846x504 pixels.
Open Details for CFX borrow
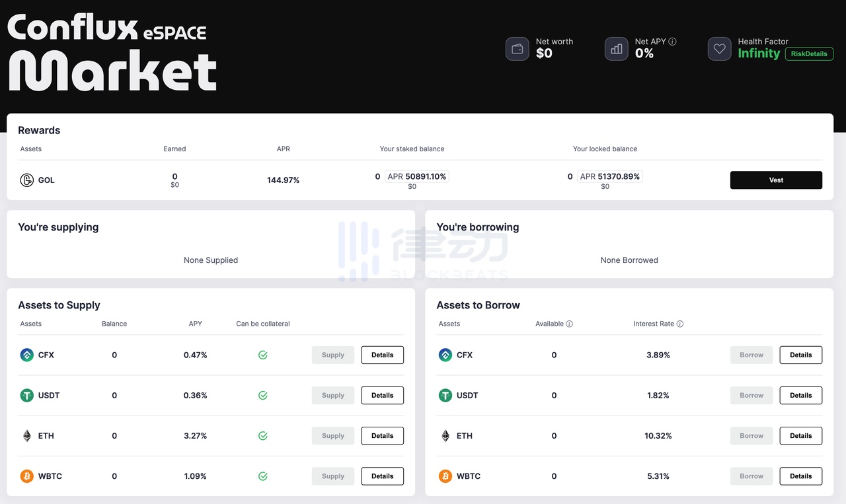click(800, 355)
